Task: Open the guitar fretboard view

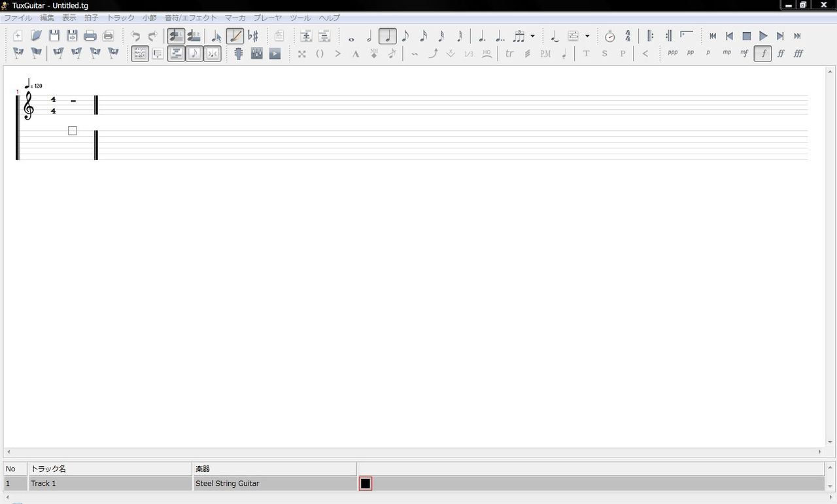Action: point(239,54)
